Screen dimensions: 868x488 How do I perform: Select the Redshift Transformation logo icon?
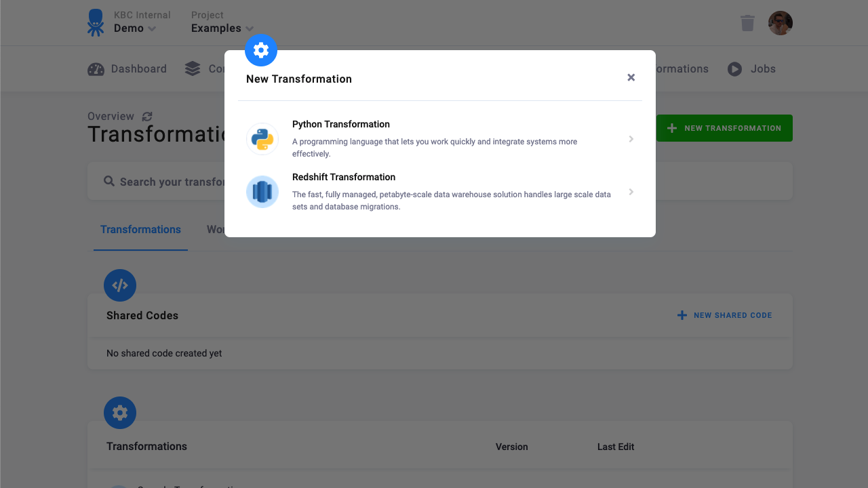tap(262, 192)
